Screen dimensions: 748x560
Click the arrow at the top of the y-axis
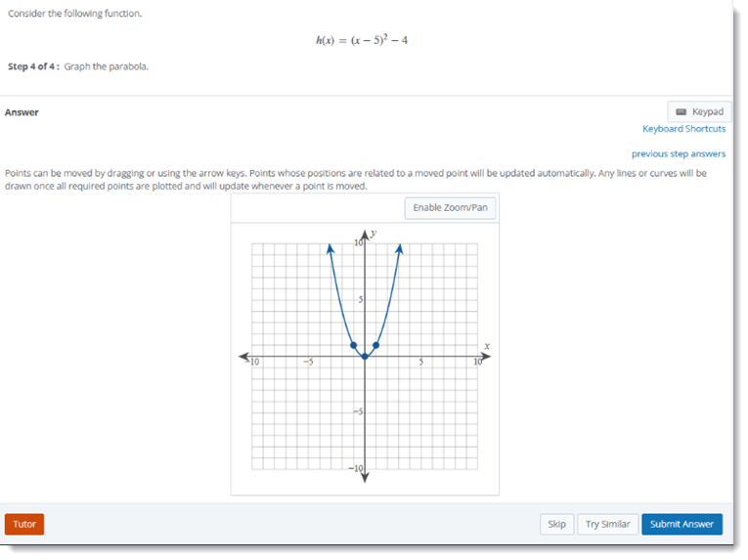tap(365, 235)
